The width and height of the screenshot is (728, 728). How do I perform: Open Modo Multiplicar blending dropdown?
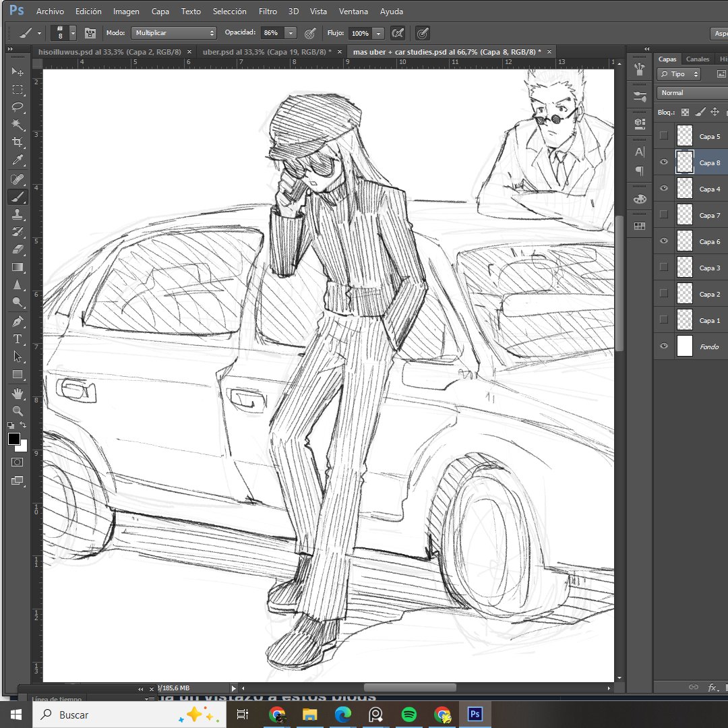tap(174, 33)
